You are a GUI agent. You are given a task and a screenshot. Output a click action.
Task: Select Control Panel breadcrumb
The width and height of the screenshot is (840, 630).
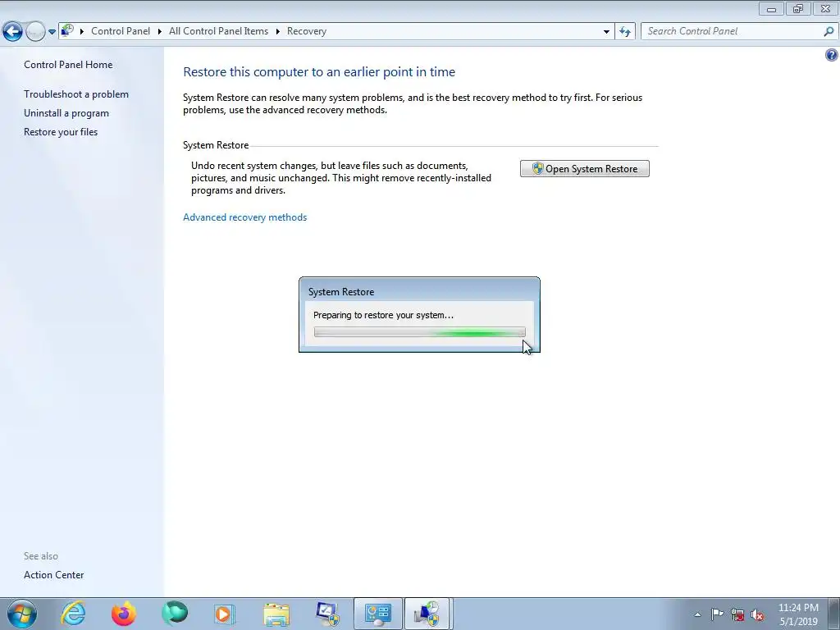click(121, 31)
